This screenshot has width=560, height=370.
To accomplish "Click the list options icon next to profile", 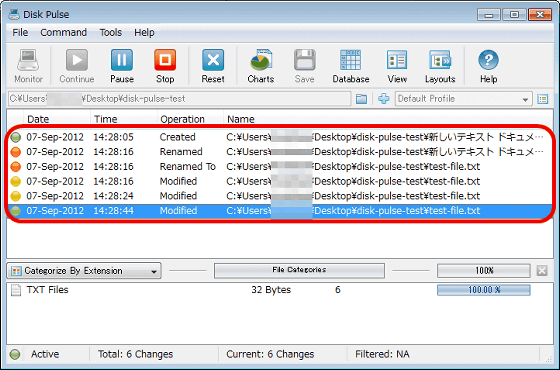I will click(x=543, y=99).
